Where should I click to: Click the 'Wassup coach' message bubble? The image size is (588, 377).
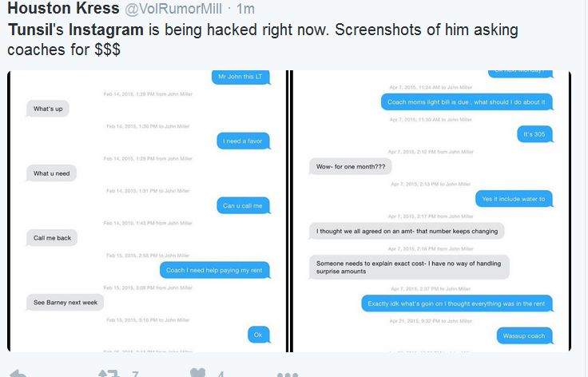525,335
